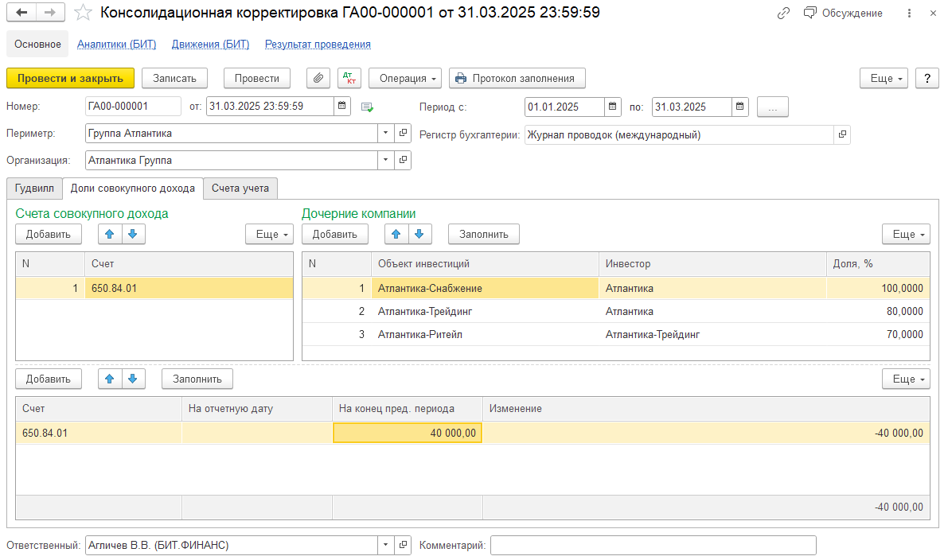
Task: Expand the Периметр dropdown list
Action: 386,134
